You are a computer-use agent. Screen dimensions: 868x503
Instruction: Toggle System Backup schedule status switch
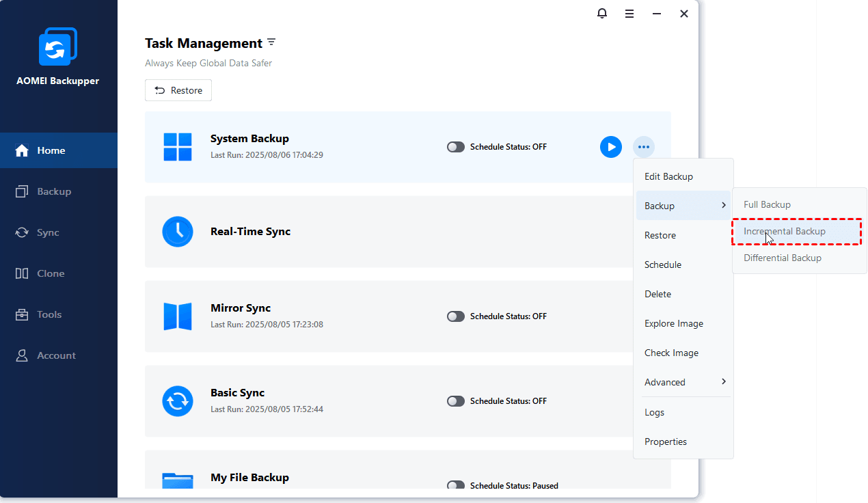[456, 147]
